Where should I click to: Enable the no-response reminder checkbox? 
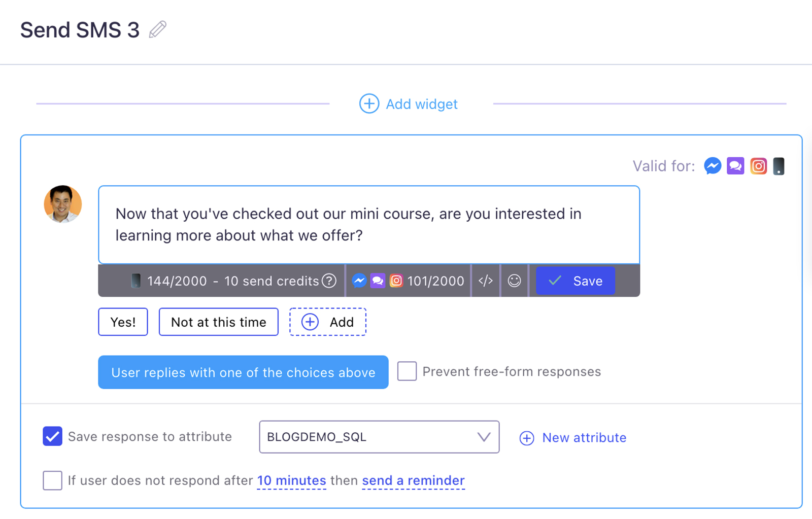[52, 480]
